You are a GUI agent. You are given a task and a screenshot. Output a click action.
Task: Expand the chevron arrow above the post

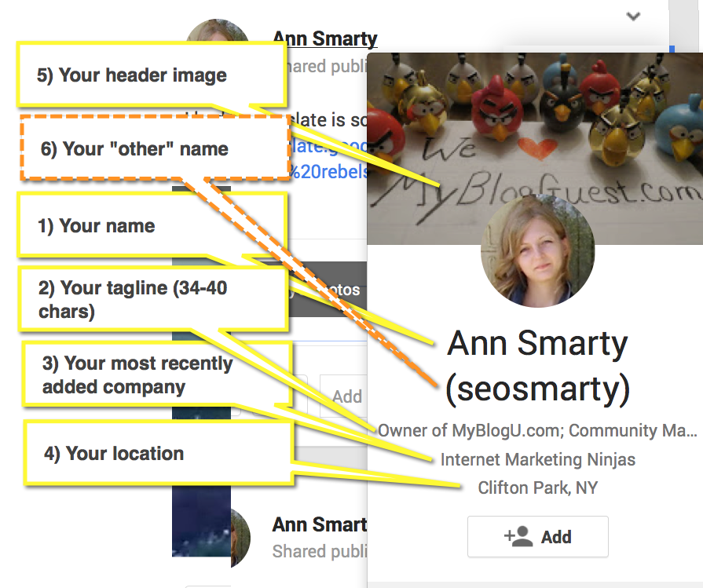point(634,16)
